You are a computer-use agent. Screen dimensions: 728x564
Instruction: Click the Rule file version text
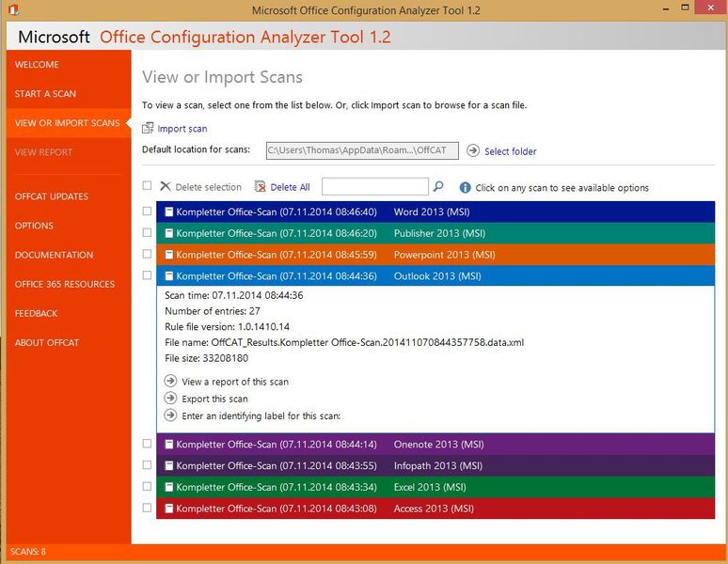pos(227,326)
